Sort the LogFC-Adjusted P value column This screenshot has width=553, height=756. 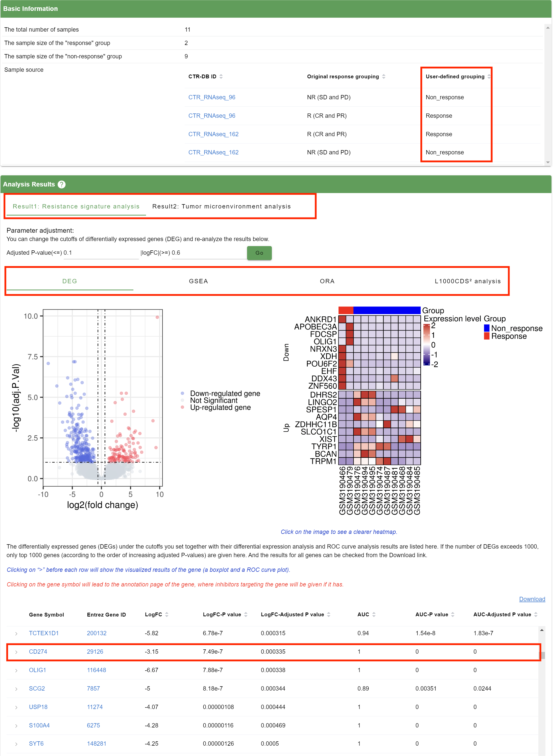[x=329, y=614]
